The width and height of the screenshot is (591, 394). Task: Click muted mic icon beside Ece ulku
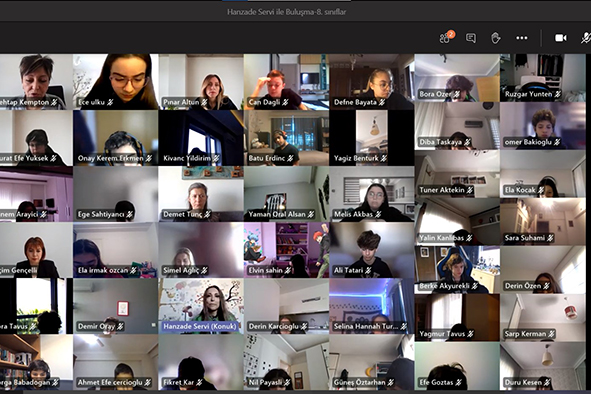pyautogui.click(x=110, y=102)
